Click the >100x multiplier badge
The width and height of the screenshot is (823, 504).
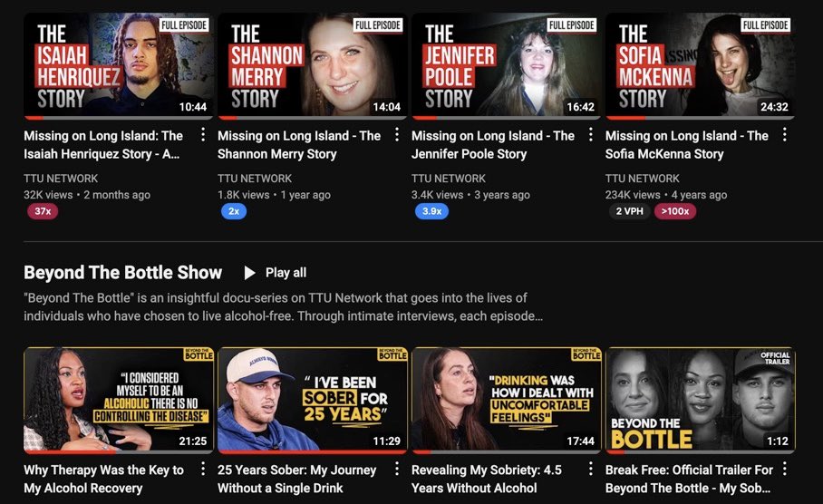pos(675,211)
